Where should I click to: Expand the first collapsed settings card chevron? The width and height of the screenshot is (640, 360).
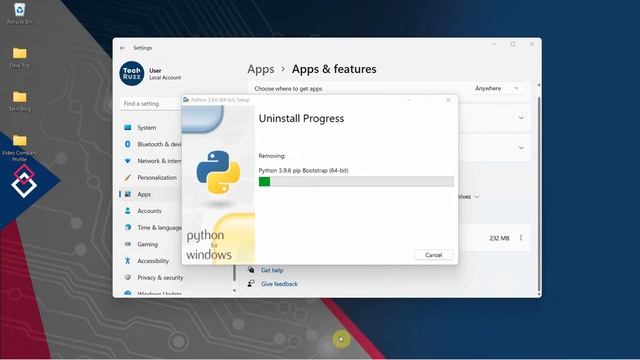pos(521,118)
